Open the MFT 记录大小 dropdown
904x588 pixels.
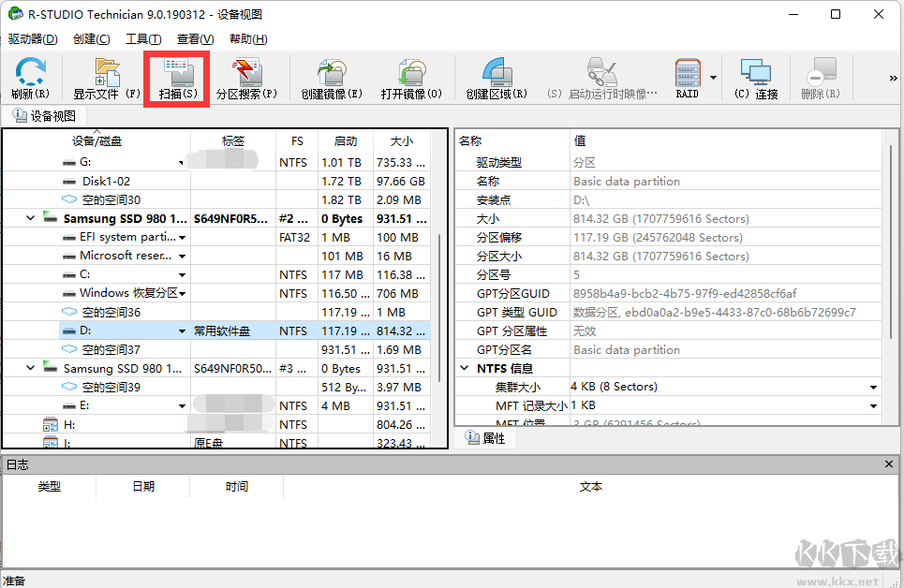pyautogui.click(x=872, y=404)
